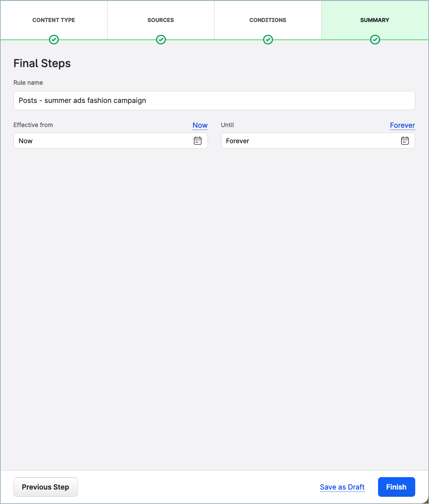Screen dimensions: 429x504
Task: Go back to the Conditions step
Action: pos(268,20)
